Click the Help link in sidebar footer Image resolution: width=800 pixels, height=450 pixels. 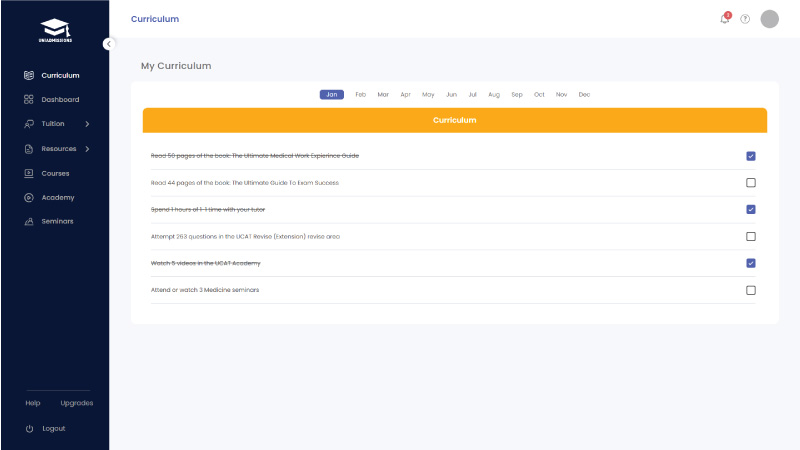tap(33, 403)
